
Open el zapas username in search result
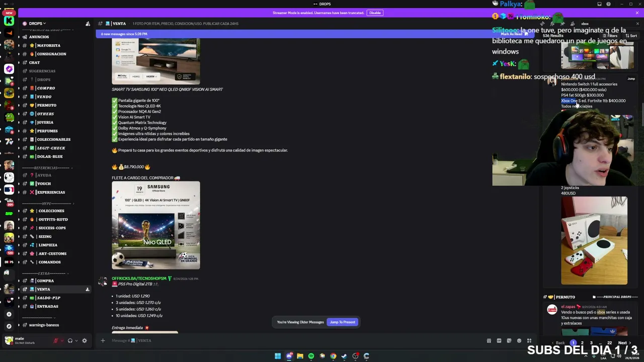click(568, 307)
